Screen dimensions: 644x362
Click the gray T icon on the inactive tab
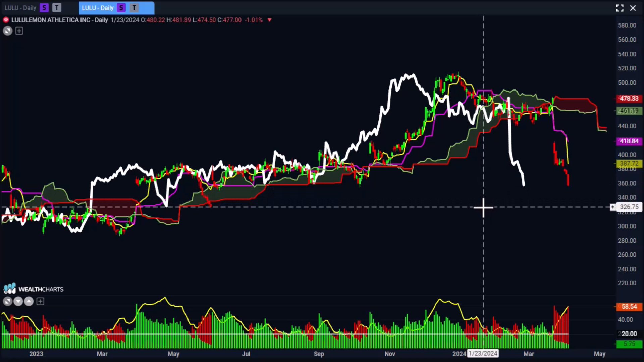(57, 8)
